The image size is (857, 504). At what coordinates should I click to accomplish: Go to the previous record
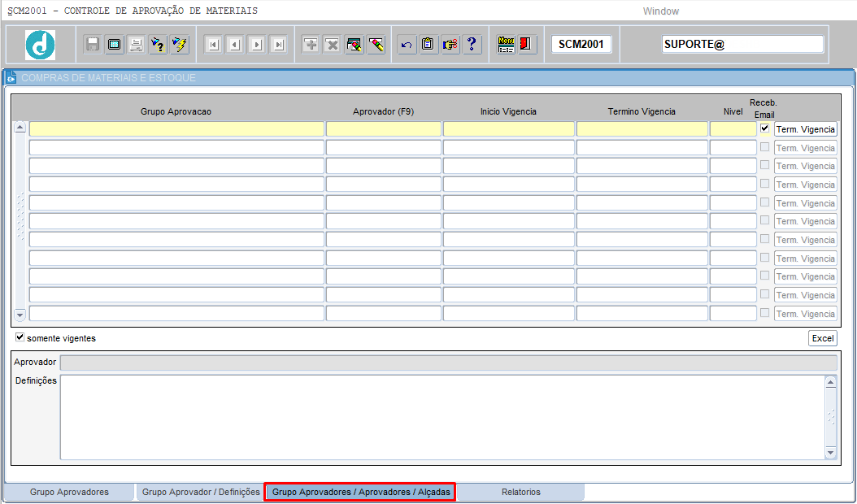[x=235, y=44]
